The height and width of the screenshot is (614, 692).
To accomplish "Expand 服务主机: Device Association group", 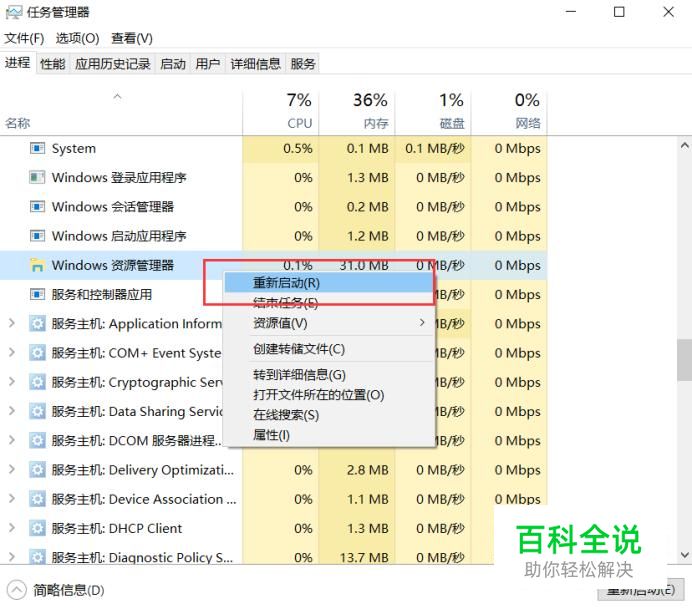I will tap(12, 498).
